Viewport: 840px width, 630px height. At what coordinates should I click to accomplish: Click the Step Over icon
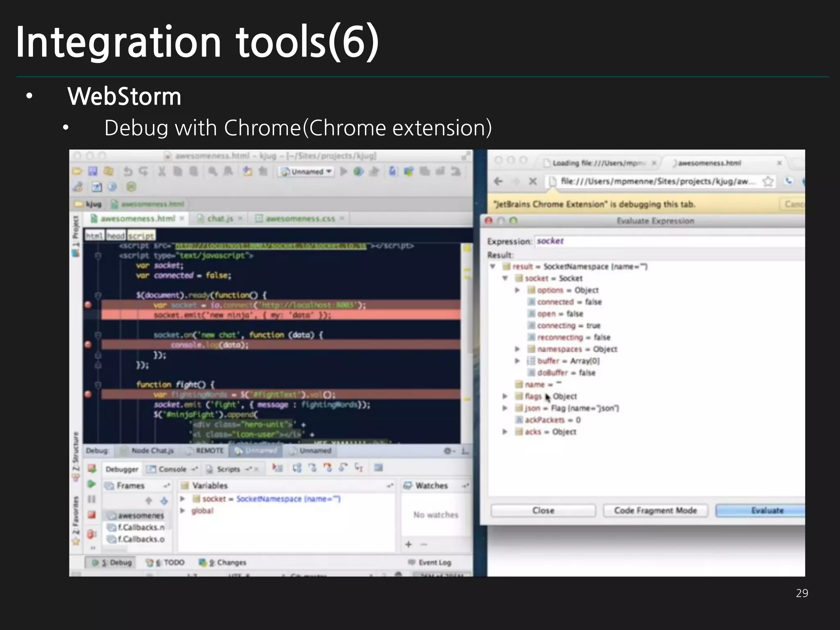(x=297, y=468)
